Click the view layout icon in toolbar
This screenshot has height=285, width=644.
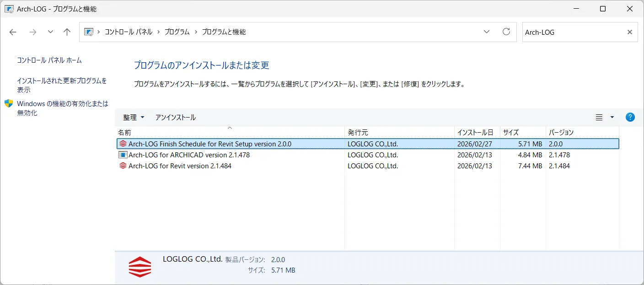pyautogui.click(x=599, y=118)
